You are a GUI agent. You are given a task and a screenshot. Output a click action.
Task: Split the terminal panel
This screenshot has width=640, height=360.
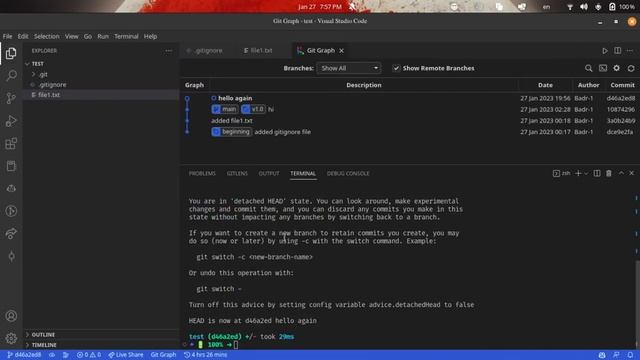coord(597,173)
